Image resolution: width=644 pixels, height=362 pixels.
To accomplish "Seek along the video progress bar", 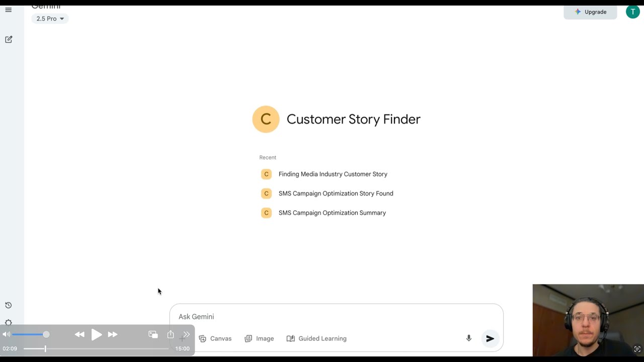I will tap(96, 348).
